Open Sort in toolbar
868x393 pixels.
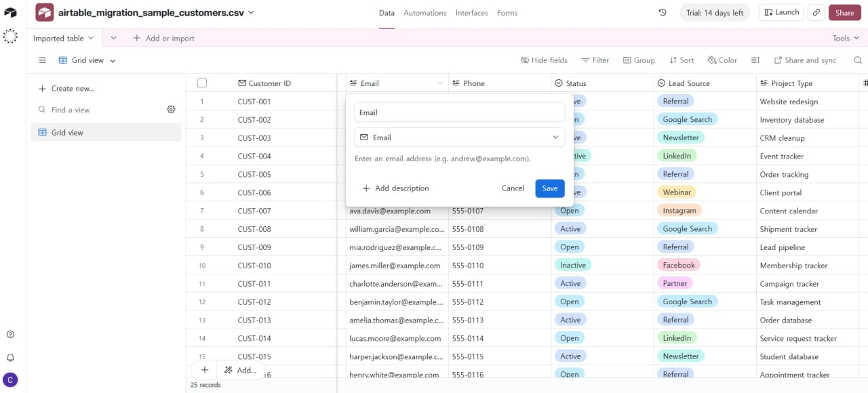tap(682, 60)
